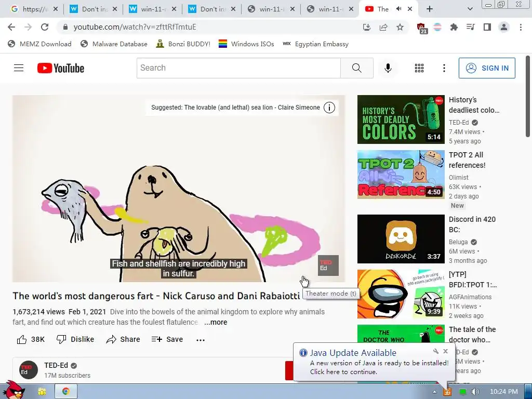Open MEMZ Download bookmark
Screen dimensions: 532x399
click(39, 44)
